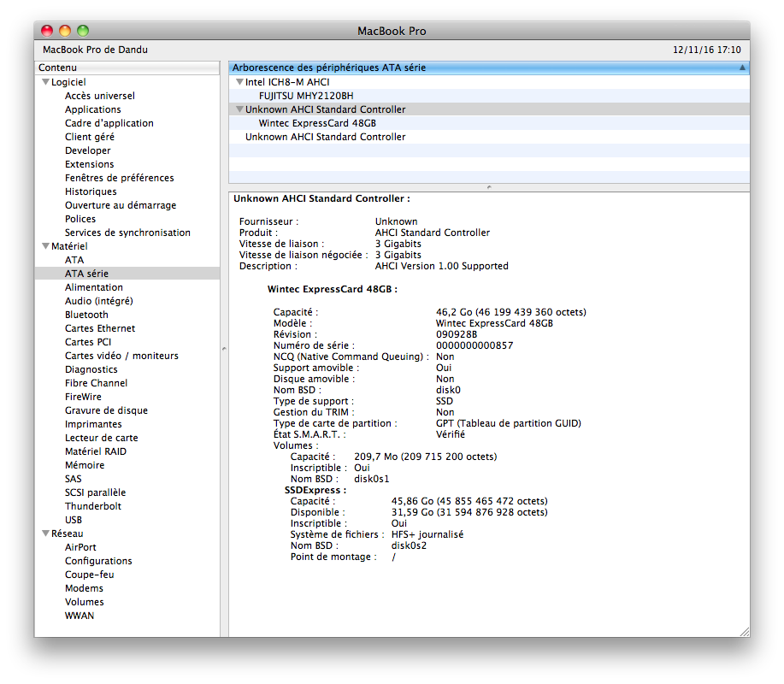Select the SAS entry

73,479
